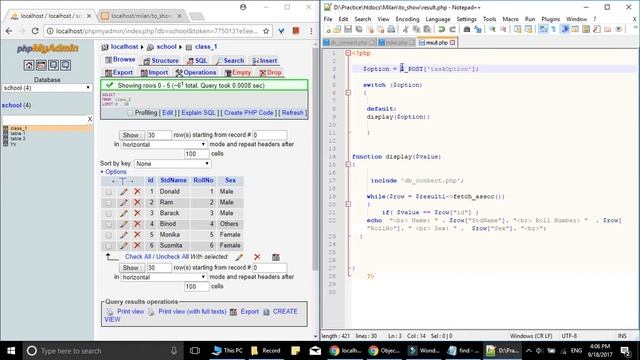Check the checkbox for Monika row
This screenshot has width=640, height=360.
pos(109,235)
